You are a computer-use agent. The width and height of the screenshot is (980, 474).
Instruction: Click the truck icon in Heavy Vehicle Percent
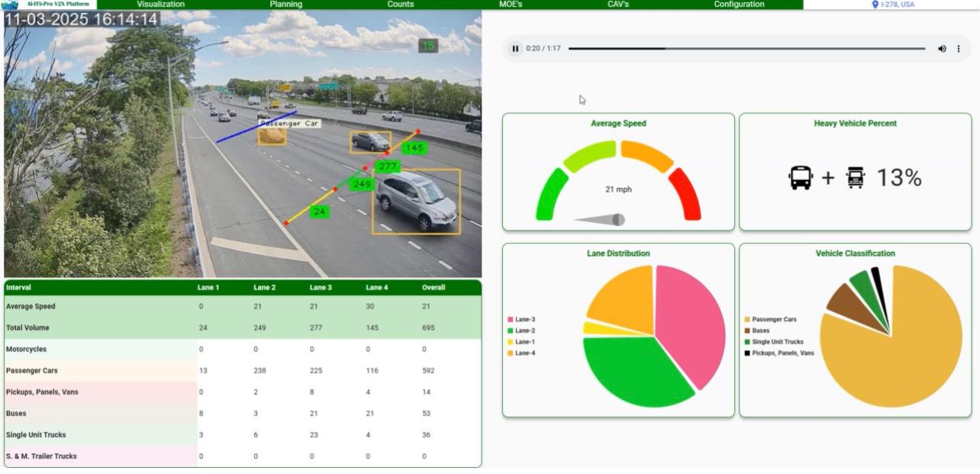pos(856,177)
